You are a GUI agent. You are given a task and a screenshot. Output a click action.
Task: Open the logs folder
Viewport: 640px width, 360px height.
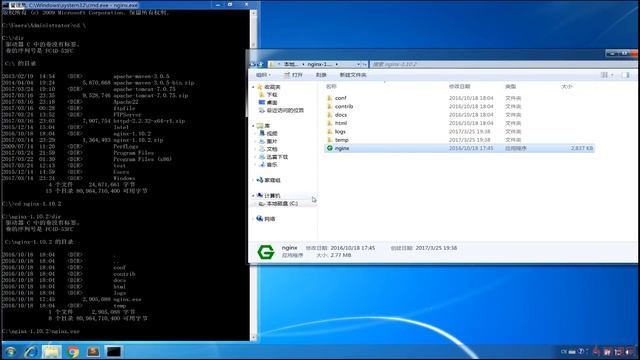point(340,132)
